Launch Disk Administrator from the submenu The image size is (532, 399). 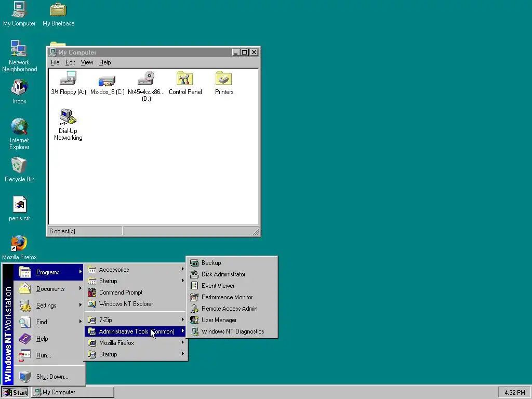pyautogui.click(x=232, y=274)
